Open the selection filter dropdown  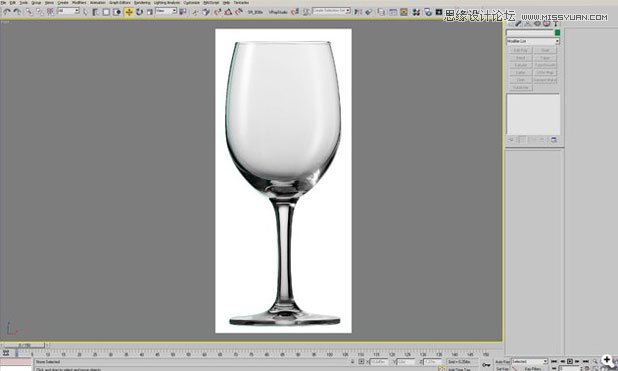pyautogui.click(x=68, y=11)
